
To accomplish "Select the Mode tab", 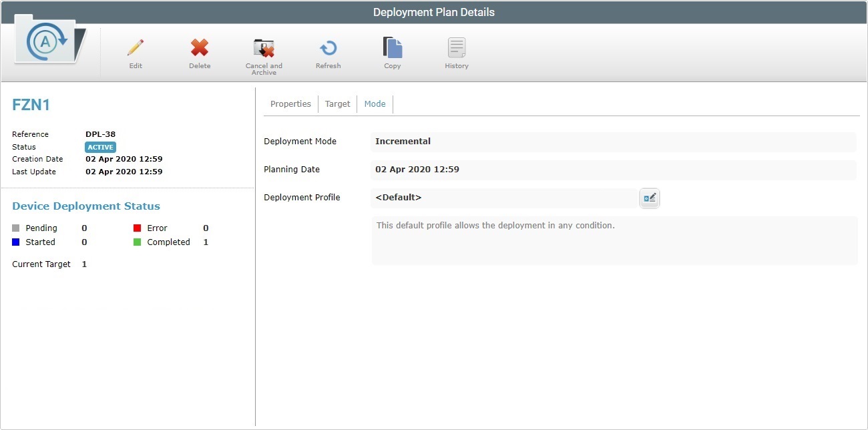I will pos(375,103).
